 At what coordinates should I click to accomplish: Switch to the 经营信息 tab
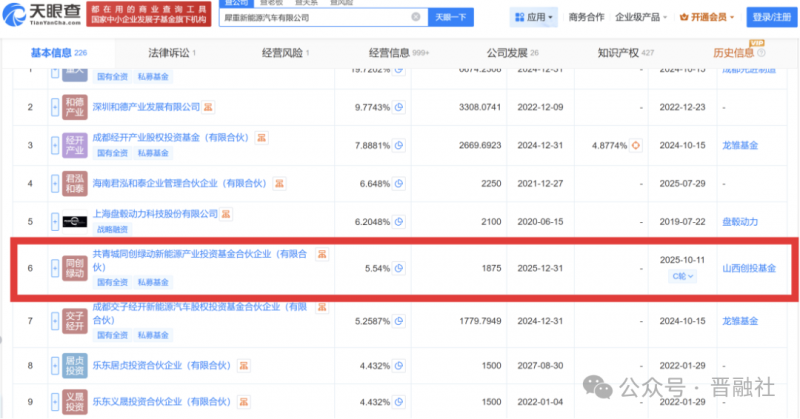(398, 53)
